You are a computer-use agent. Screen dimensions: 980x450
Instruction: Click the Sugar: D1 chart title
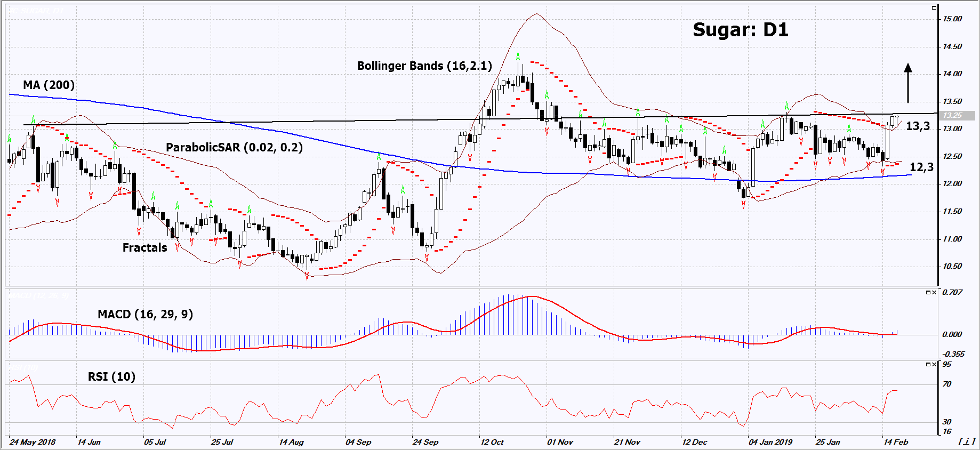(x=740, y=30)
